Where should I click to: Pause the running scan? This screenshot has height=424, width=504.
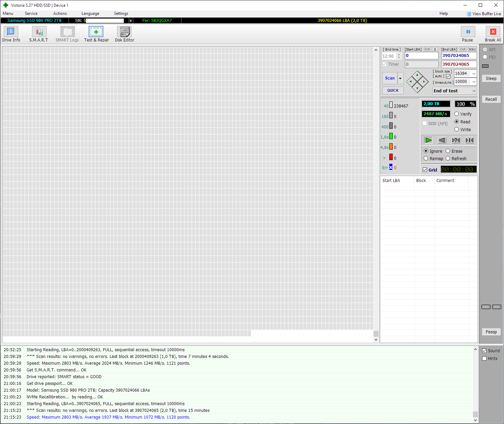tap(468, 32)
